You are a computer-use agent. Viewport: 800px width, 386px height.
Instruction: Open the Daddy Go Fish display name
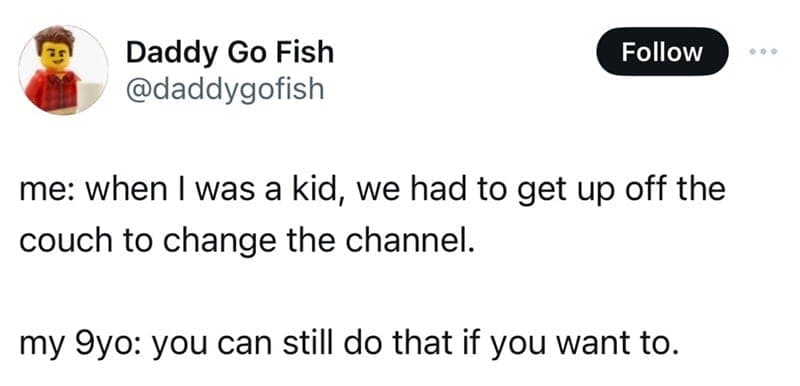[230, 53]
